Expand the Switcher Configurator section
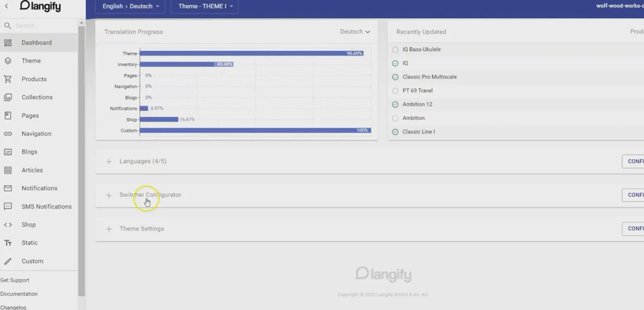644x310 pixels. click(109, 195)
